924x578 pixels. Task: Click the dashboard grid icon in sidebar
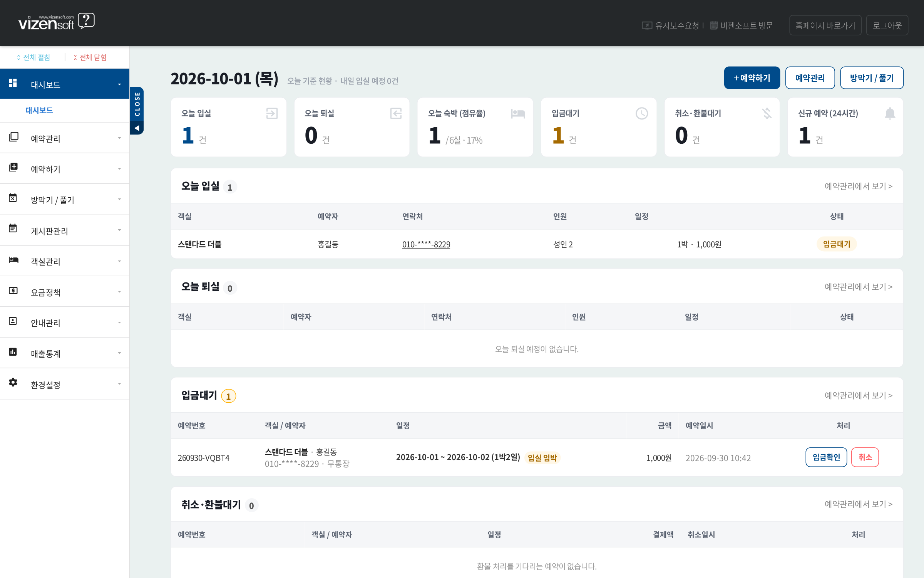13,83
